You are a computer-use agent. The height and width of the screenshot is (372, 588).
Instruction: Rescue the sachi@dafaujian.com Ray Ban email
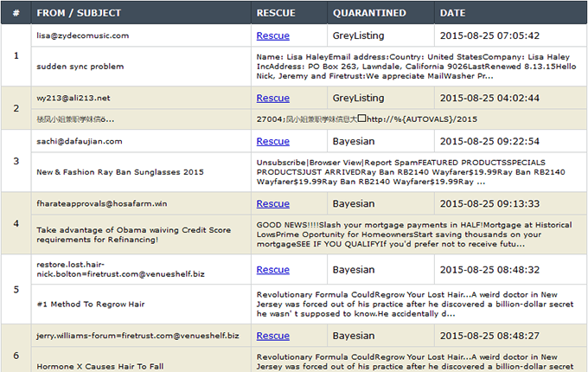click(x=272, y=141)
